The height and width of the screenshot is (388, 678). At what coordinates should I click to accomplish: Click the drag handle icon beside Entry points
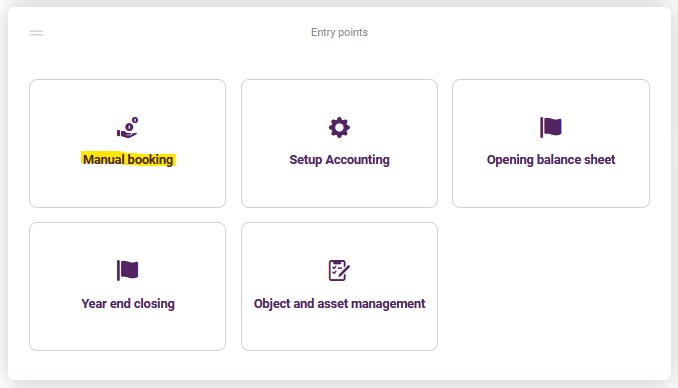36,33
